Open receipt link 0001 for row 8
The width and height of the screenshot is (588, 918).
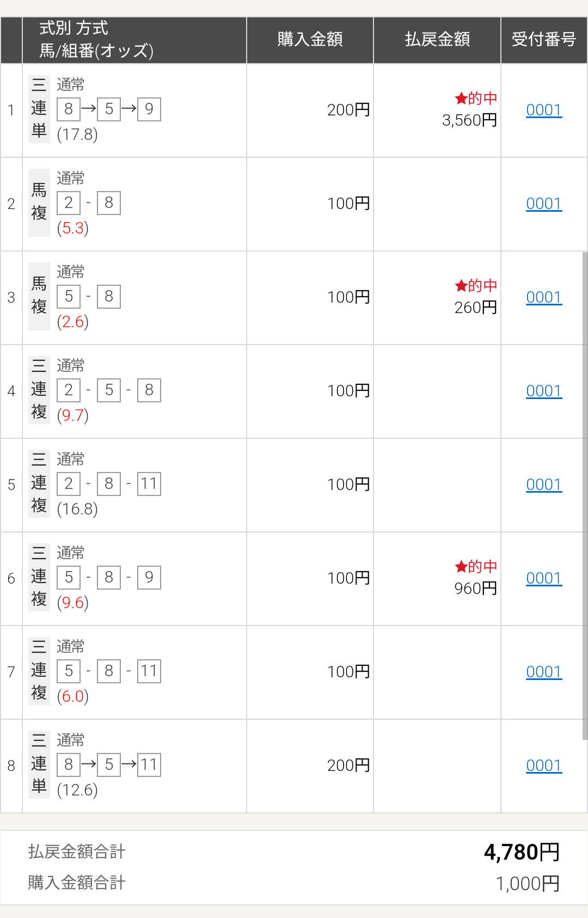point(543,766)
